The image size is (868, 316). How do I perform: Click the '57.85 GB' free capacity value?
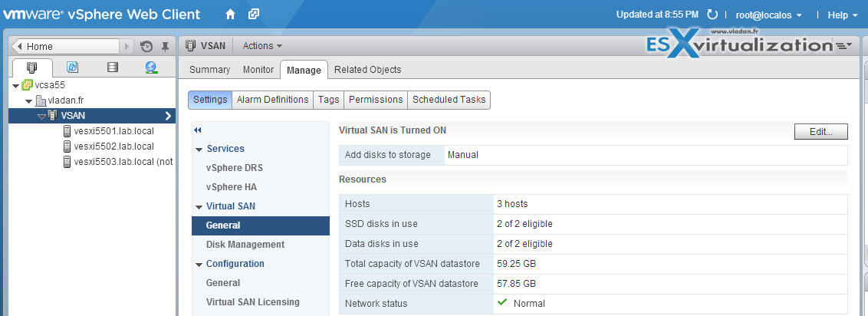tap(517, 283)
